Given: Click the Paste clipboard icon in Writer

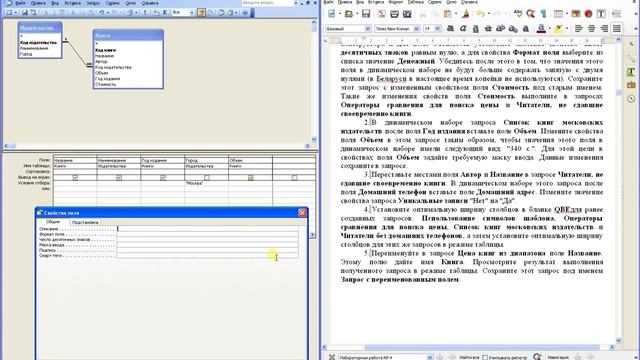Looking at the screenshot, I should point(448,13).
